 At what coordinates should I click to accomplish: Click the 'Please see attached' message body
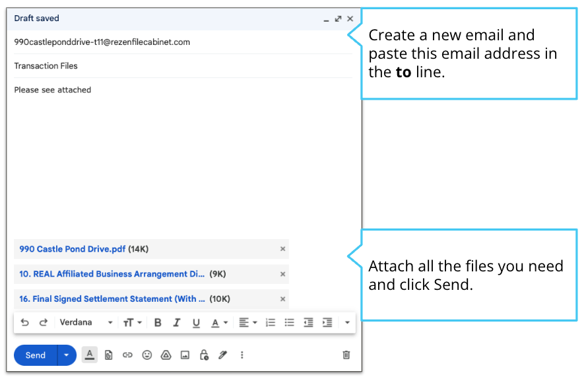tap(53, 90)
